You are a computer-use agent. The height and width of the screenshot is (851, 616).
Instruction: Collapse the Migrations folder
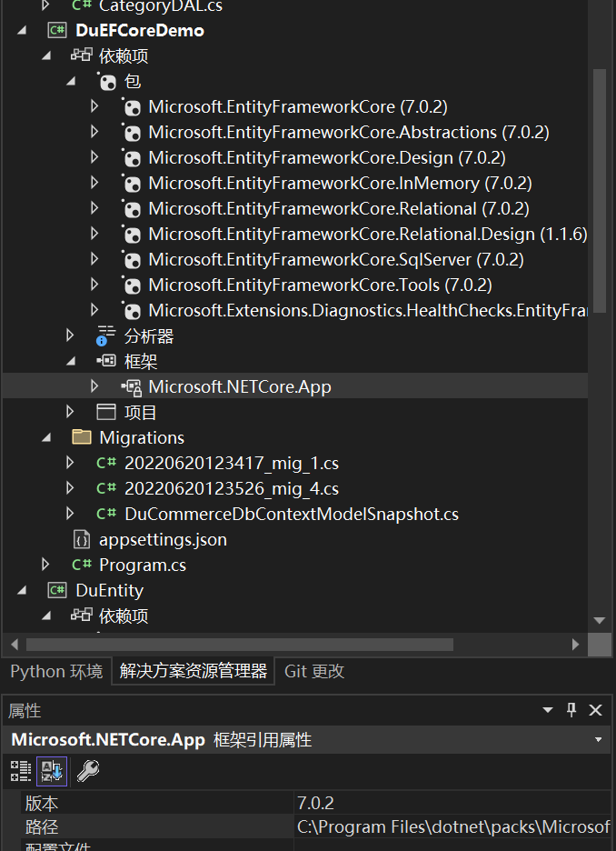point(46,437)
